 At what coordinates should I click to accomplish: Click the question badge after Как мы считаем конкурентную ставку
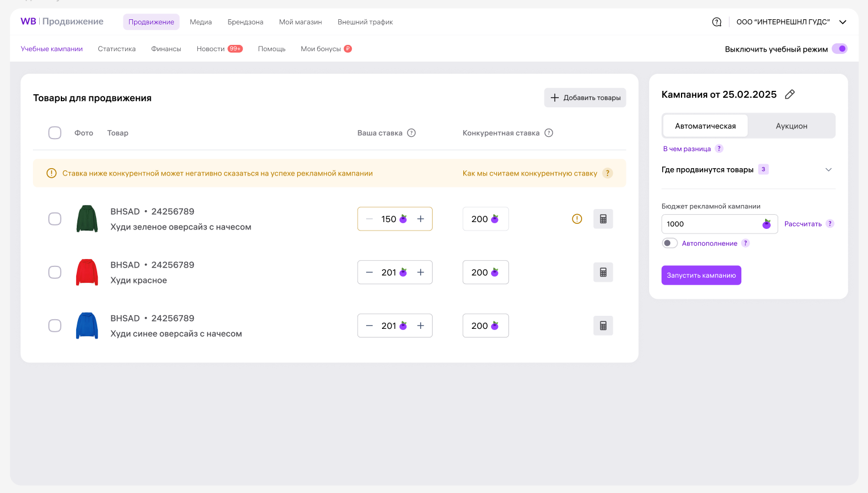608,173
